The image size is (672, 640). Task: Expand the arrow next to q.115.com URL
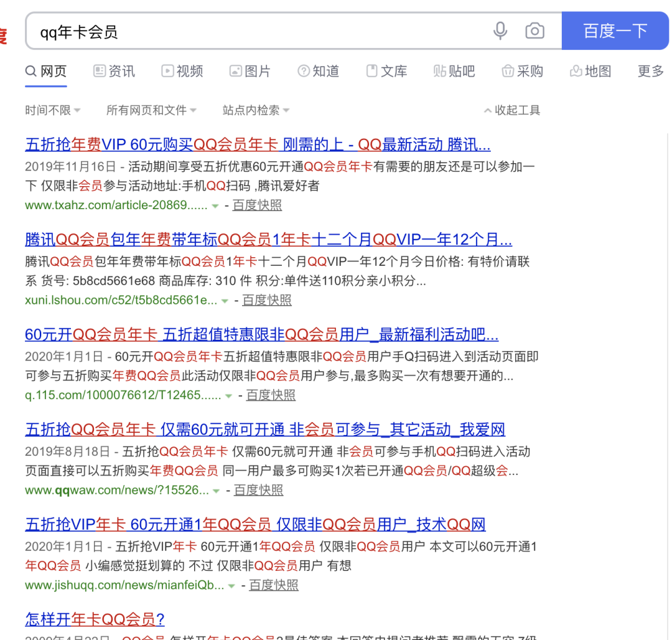229,396
